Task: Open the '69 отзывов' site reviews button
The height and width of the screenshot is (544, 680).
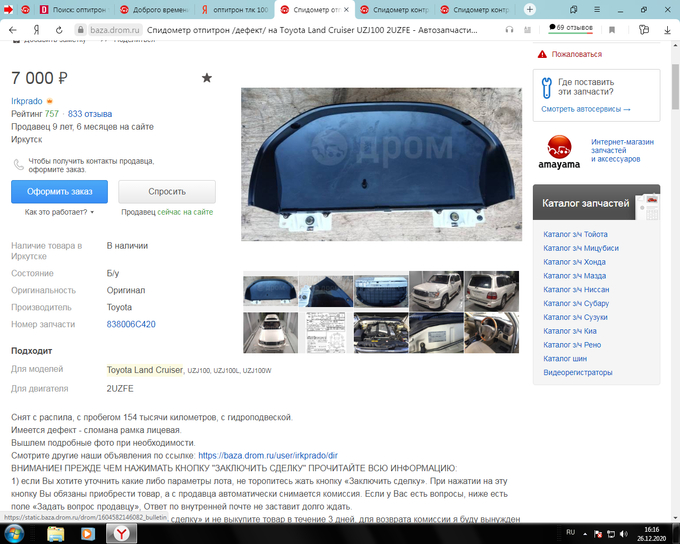Action: click(x=571, y=28)
